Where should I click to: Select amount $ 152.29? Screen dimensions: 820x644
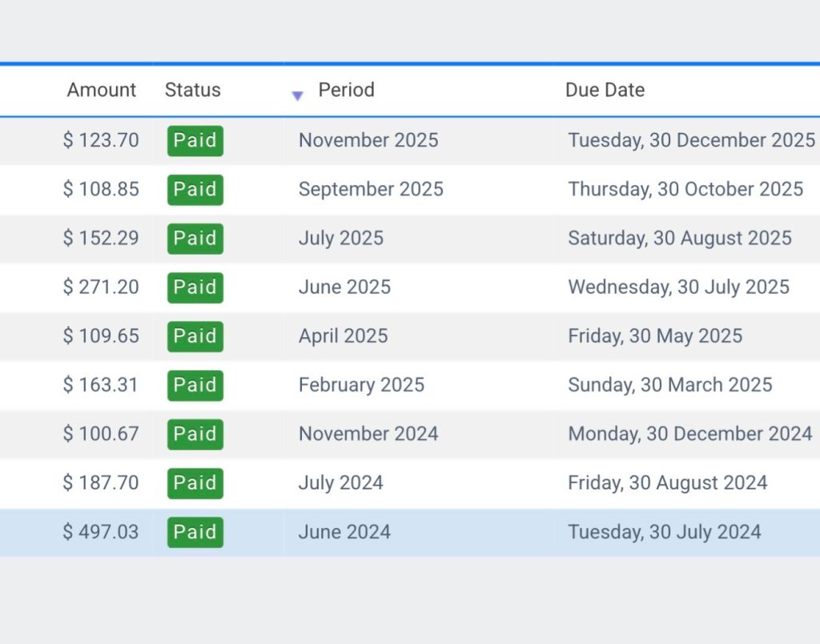tap(101, 238)
